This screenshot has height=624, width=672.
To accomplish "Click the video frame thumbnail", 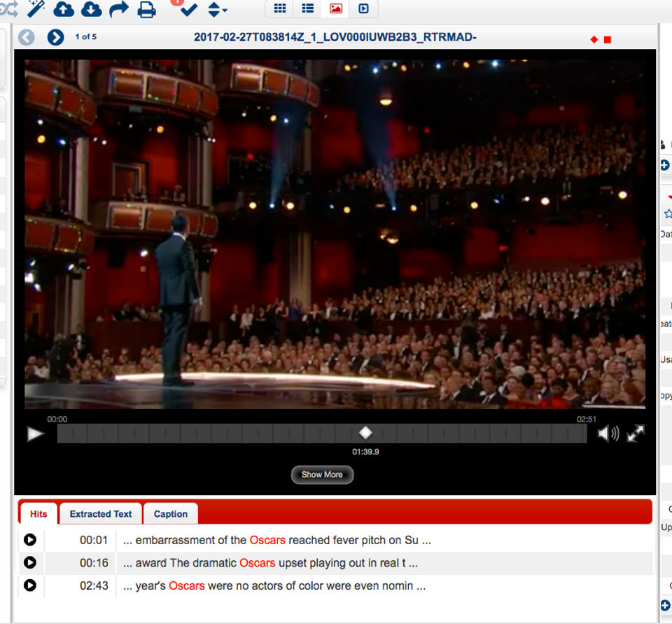I will (x=335, y=234).
